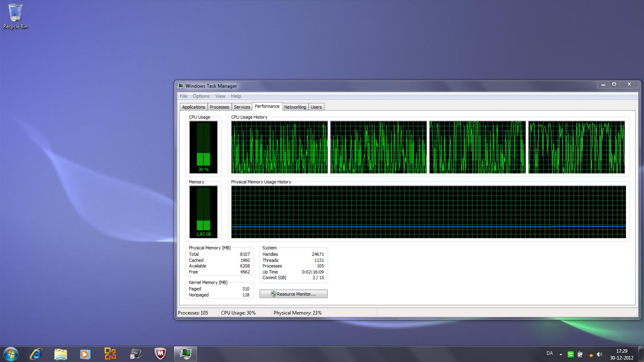Open the Options menu
644x362 pixels.
click(x=201, y=96)
